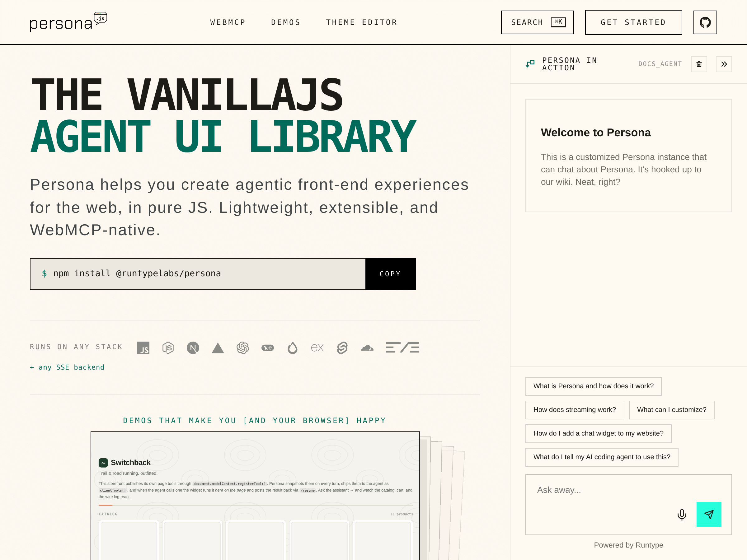Click the Node.js hexagon logo
Screen dimensions: 747x560
point(168,348)
